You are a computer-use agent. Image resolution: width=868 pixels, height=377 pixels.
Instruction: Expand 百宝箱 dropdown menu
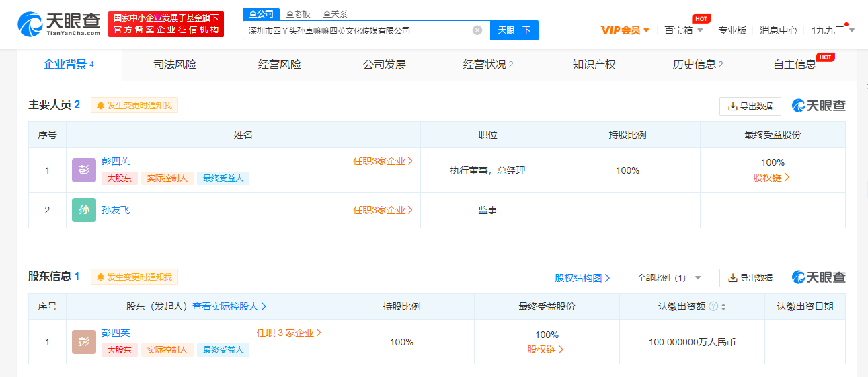coord(684,30)
